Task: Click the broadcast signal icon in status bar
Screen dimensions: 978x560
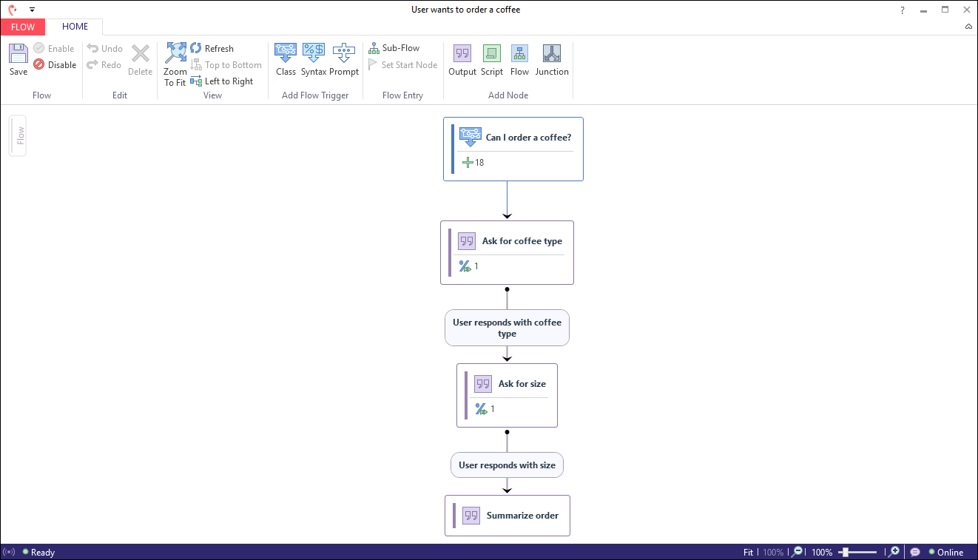Action: [x=9, y=553]
